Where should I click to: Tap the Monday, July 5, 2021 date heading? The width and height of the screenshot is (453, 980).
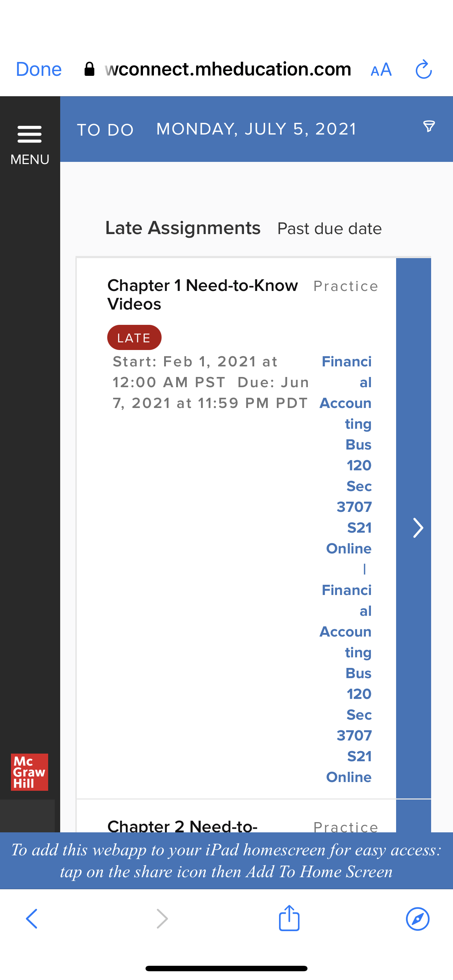(256, 129)
